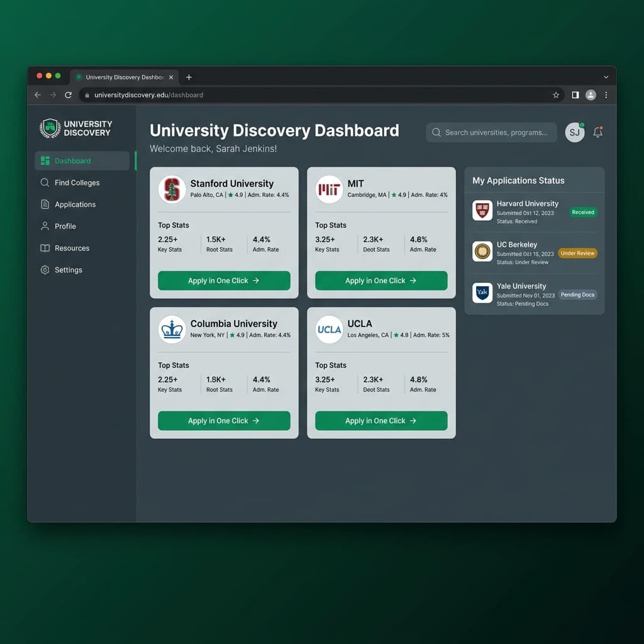Viewport: 644px width, 644px height.
Task: Click 'Submitted Nov 01, 2023' under Yale
Action: pos(525,296)
